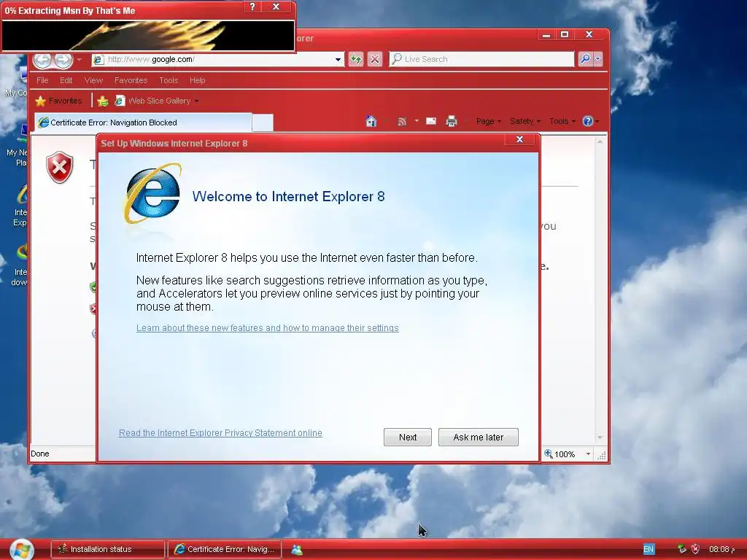Click the Windows Start orb

[x=21, y=550]
